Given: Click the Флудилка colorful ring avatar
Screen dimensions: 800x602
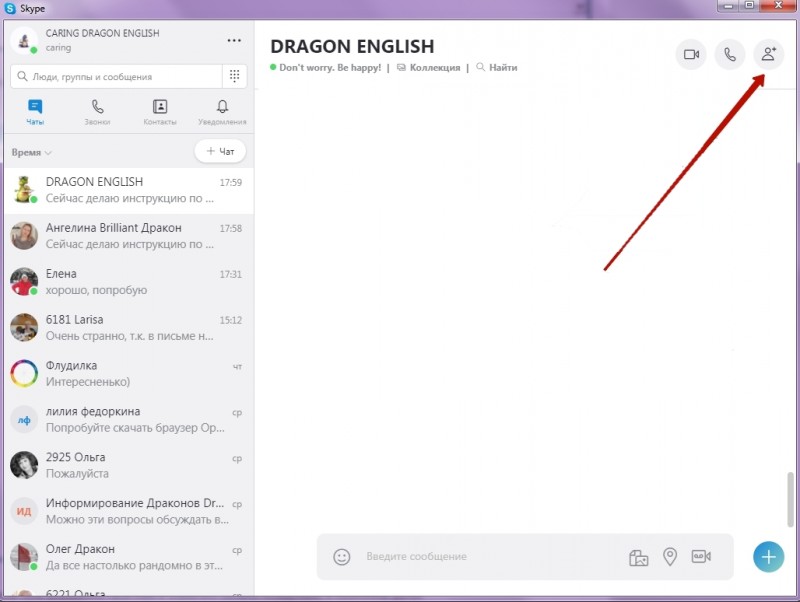Looking at the screenshot, I should (24, 373).
